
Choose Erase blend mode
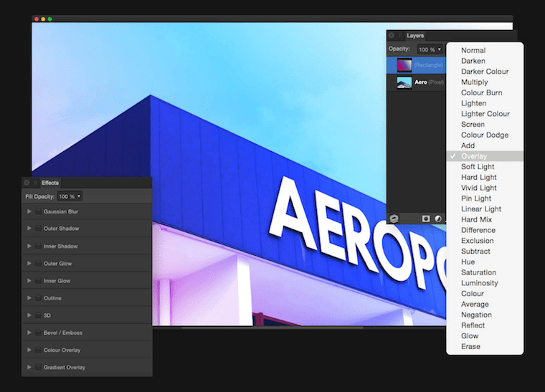[x=485, y=347]
